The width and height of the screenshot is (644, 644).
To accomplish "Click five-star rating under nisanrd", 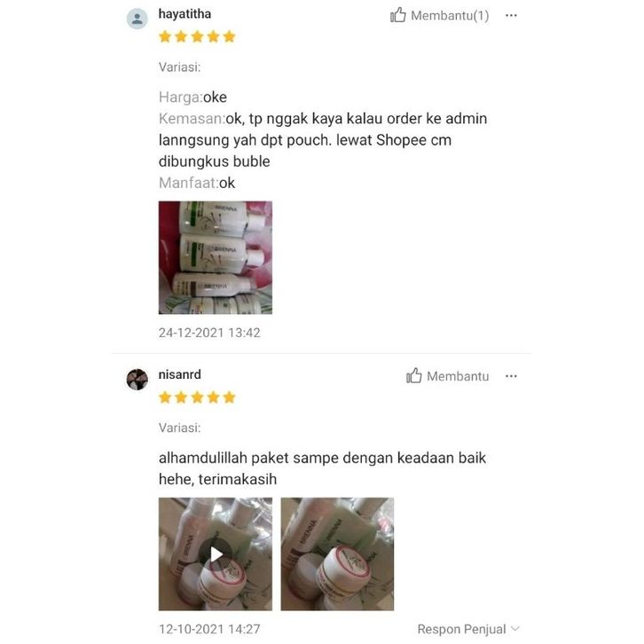I will point(197,397).
